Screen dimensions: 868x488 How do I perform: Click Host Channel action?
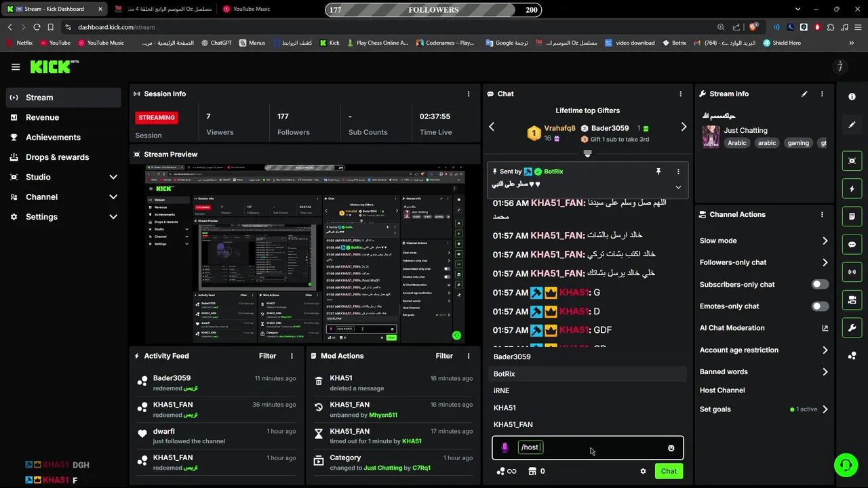coord(722,390)
